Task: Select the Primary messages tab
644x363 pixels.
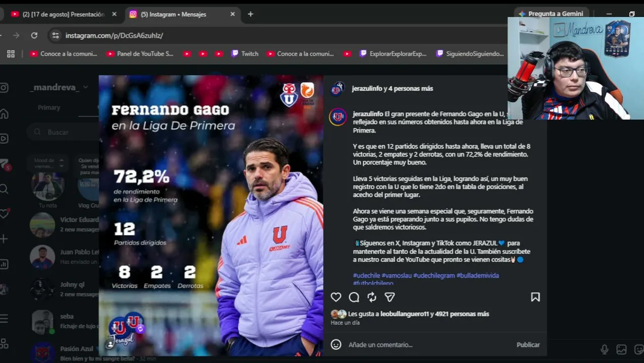Action: click(49, 107)
